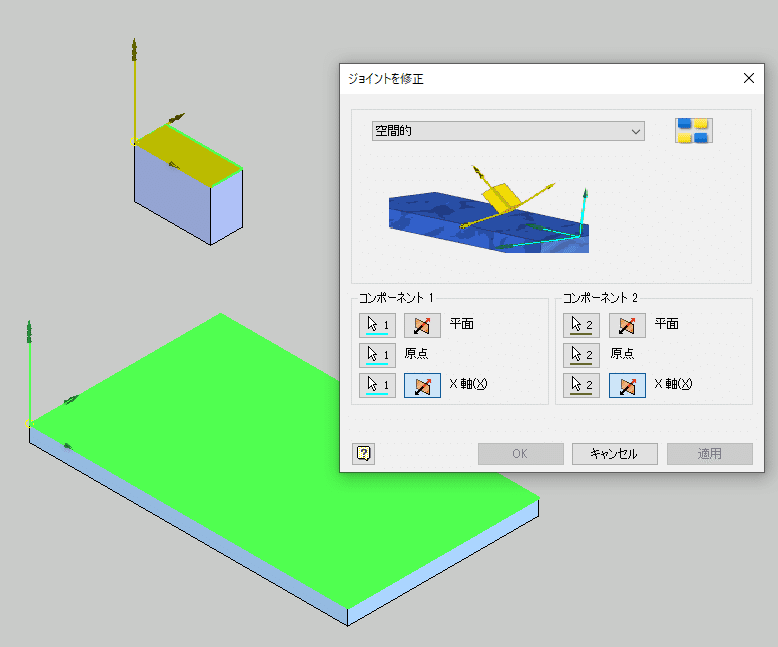Click the joint preview illustration image

tap(489, 208)
